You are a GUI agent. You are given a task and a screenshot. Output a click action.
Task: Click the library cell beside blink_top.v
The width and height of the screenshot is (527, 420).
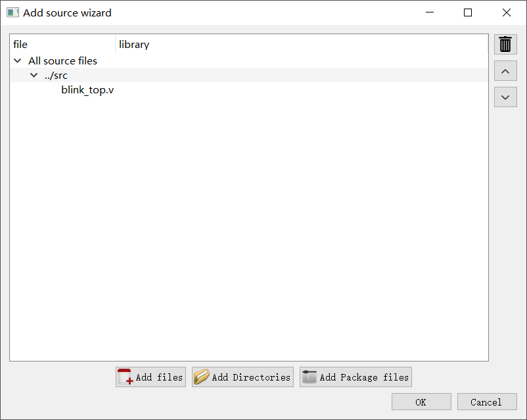pyautogui.click(x=302, y=90)
